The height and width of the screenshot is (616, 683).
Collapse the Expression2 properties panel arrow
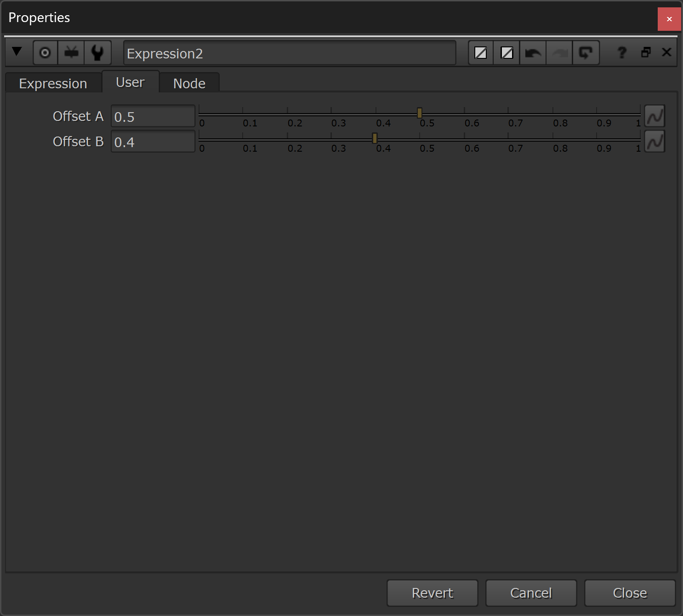[17, 52]
